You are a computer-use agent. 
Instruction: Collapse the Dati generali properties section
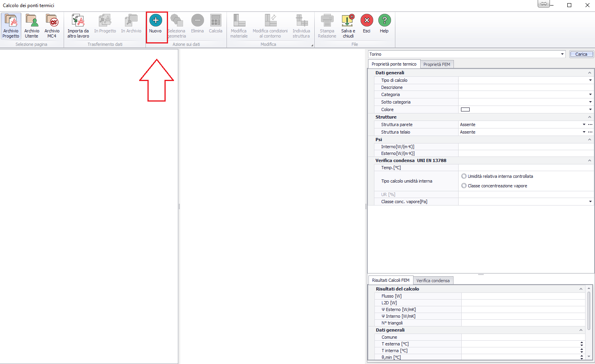[589, 73]
